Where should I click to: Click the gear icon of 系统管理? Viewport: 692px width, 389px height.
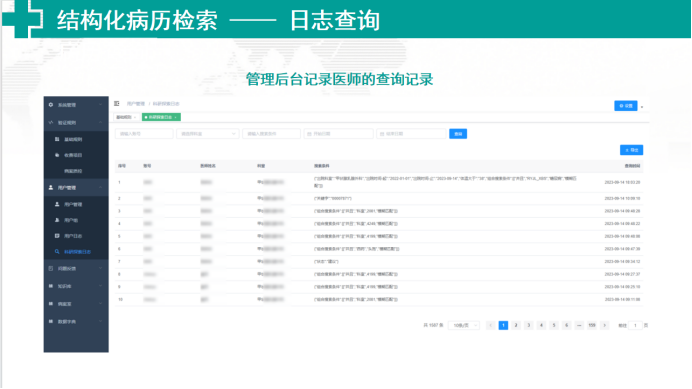pyautogui.click(x=51, y=105)
